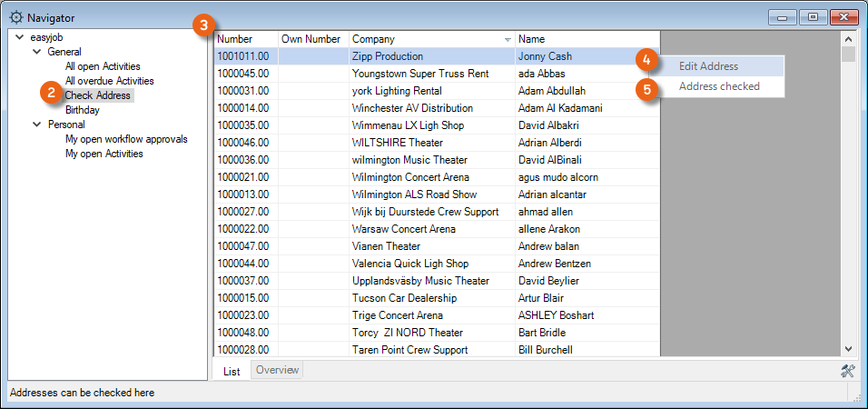Choose Address checked in context menu
The height and width of the screenshot is (409, 868).
tap(719, 87)
